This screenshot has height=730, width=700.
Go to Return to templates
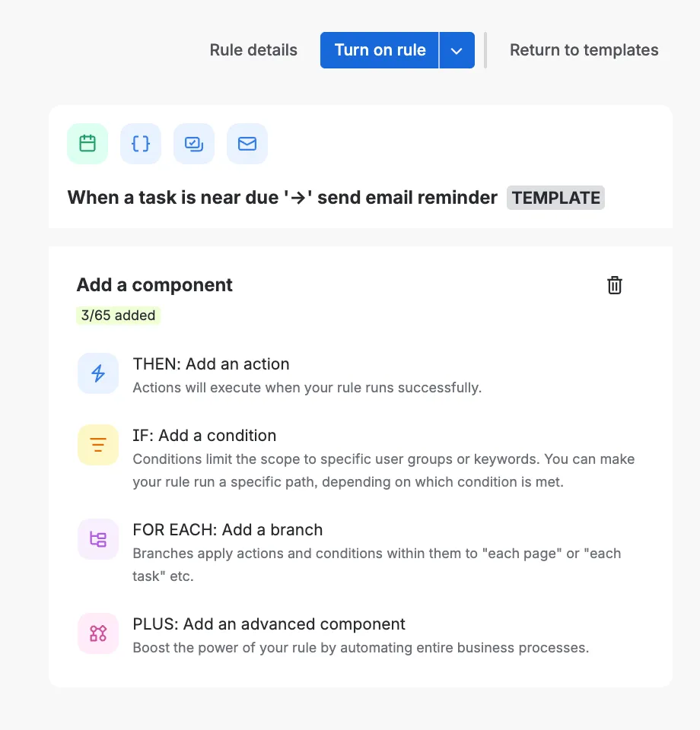pyautogui.click(x=584, y=49)
